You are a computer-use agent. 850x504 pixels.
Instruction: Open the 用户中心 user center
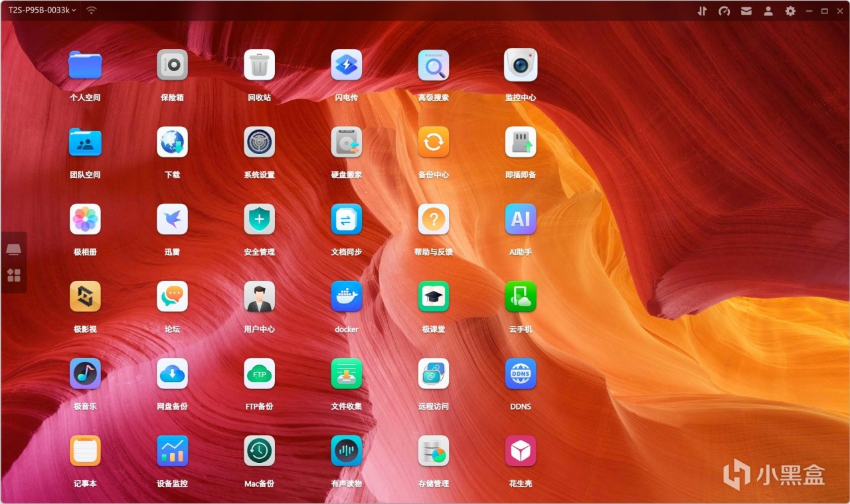[259, 296]
